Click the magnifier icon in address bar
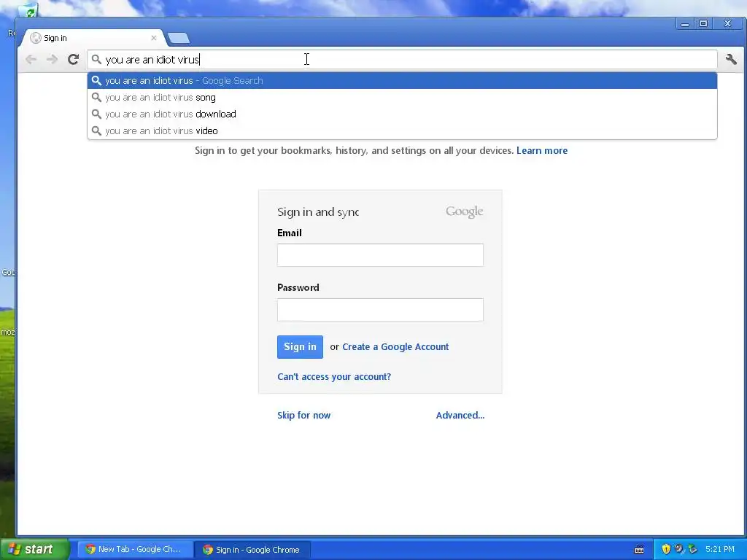Viewport: 747px width, 560px height. click(x=96, y=60)
